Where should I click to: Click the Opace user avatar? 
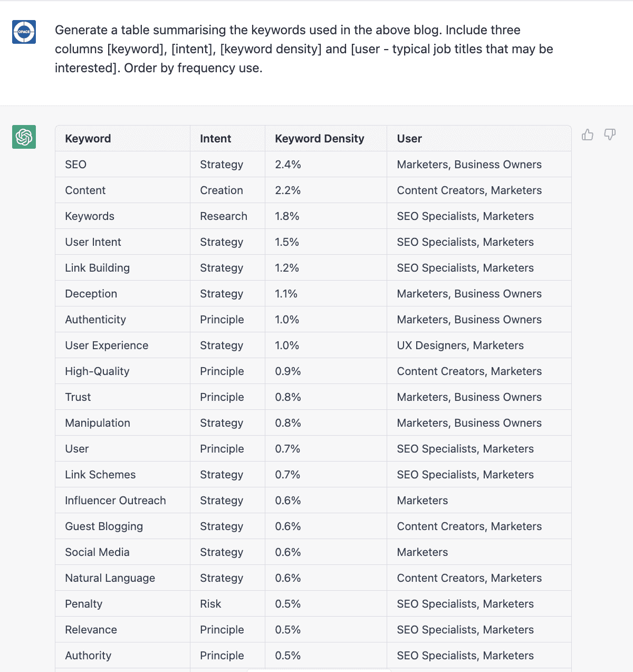click(23, 32)
